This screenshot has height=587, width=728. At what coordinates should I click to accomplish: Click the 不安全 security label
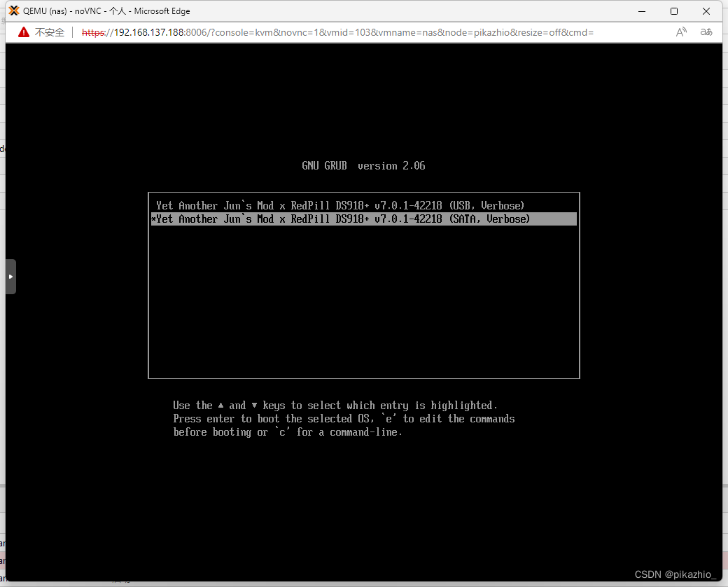(x=50, y=32)
